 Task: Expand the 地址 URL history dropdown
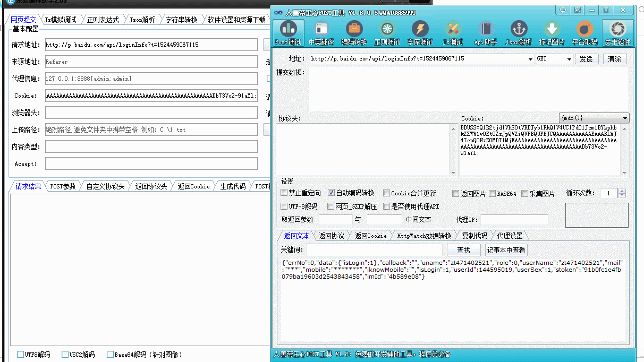(531, 59)
